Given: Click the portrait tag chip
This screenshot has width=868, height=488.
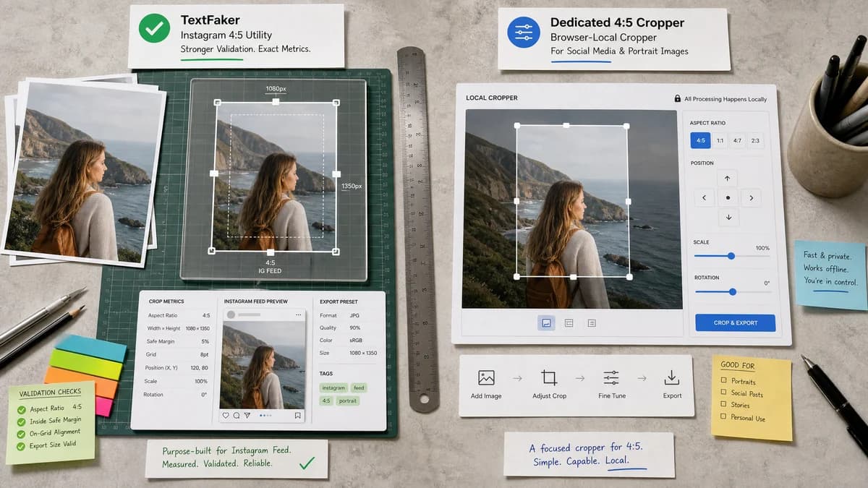Looking at the screenshot, I should coord(349,401).
